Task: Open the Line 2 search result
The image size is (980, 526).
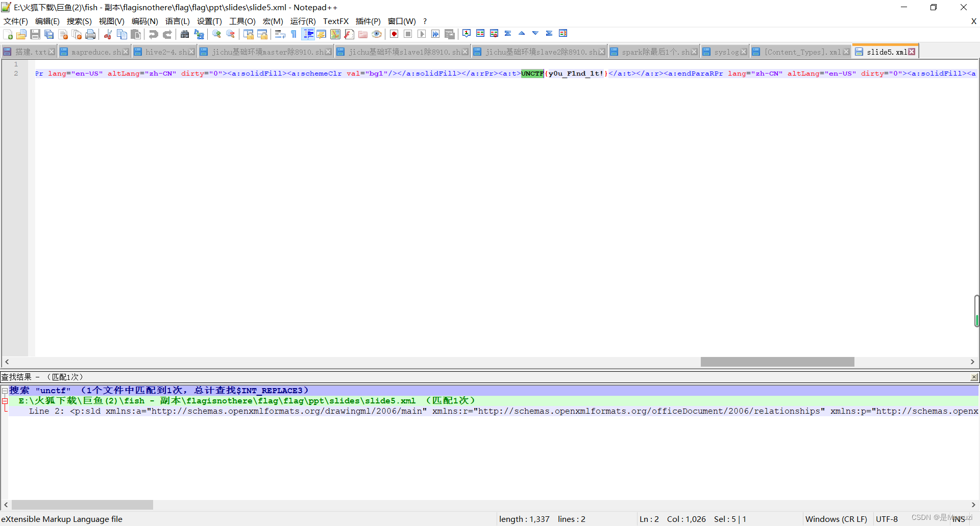Action: coord(494,411)
